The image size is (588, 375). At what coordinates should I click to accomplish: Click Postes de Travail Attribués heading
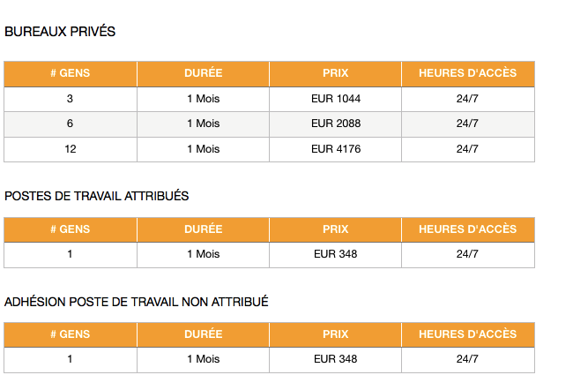point(97,196)
